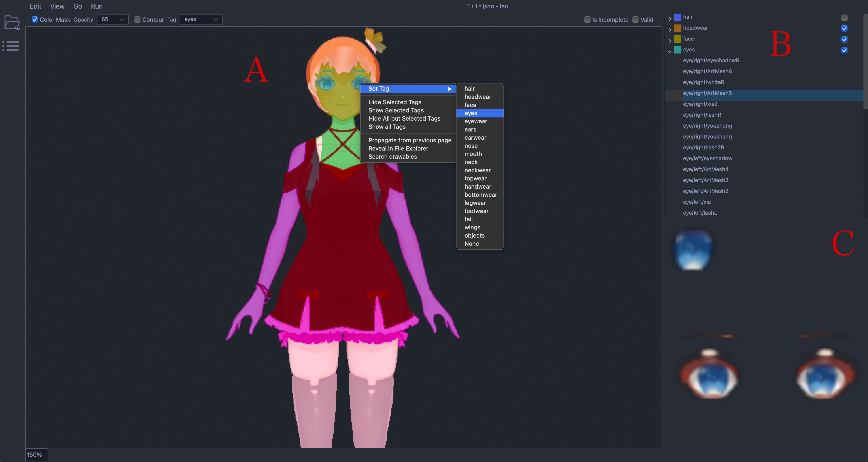Select Hide All but Selected Tags
The width and height of the screenshot is (868, 462).
tap(404, 119)
